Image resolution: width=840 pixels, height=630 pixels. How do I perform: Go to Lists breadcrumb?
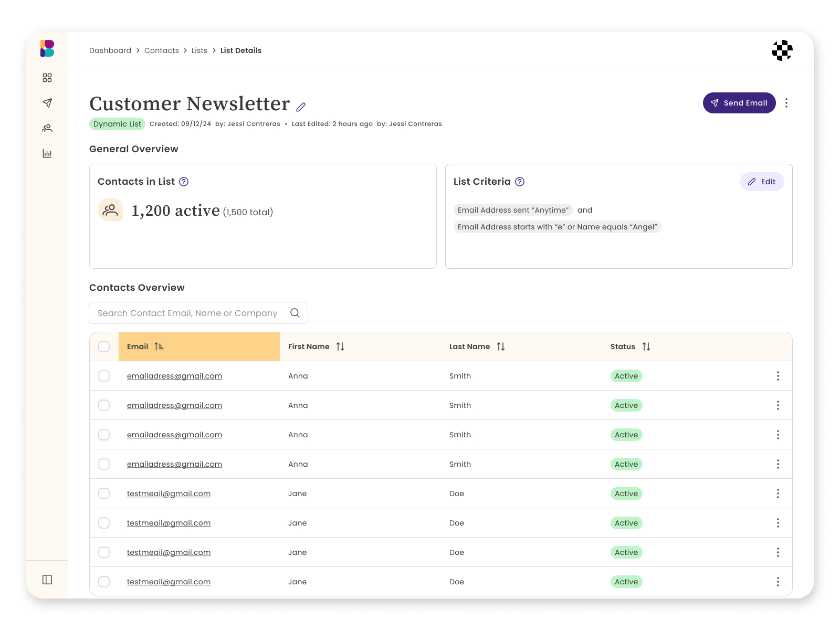pos(199,50)
